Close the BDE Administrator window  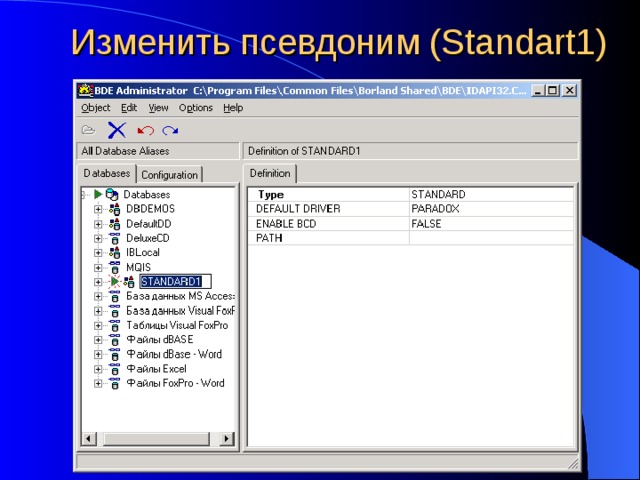tap(569, 91)
